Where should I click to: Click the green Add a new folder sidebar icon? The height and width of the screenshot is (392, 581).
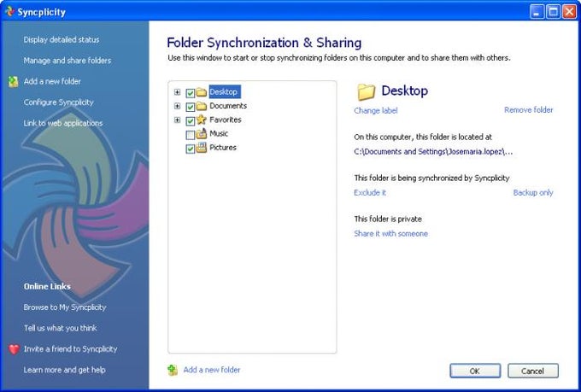14,81
